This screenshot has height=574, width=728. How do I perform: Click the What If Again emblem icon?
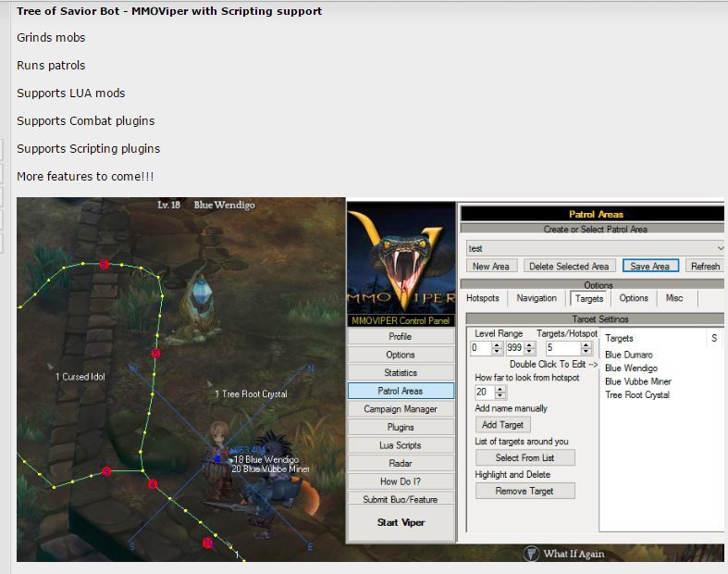(x=531, y=554)
